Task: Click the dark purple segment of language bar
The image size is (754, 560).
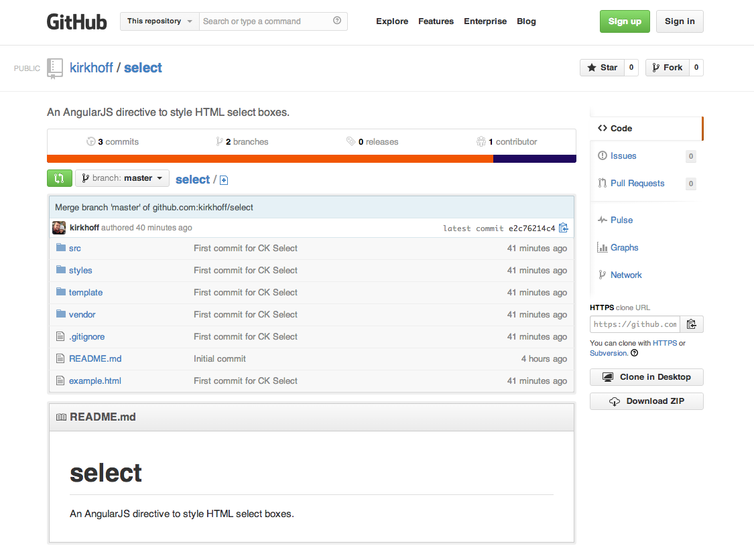Action: (535, 159)
